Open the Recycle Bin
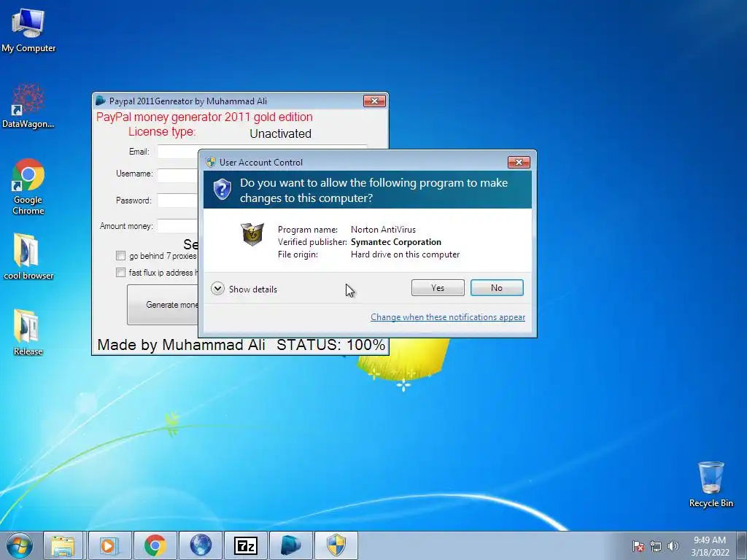Image resolution: width=747 pixels, height=560 pixels. coord(711,484)
